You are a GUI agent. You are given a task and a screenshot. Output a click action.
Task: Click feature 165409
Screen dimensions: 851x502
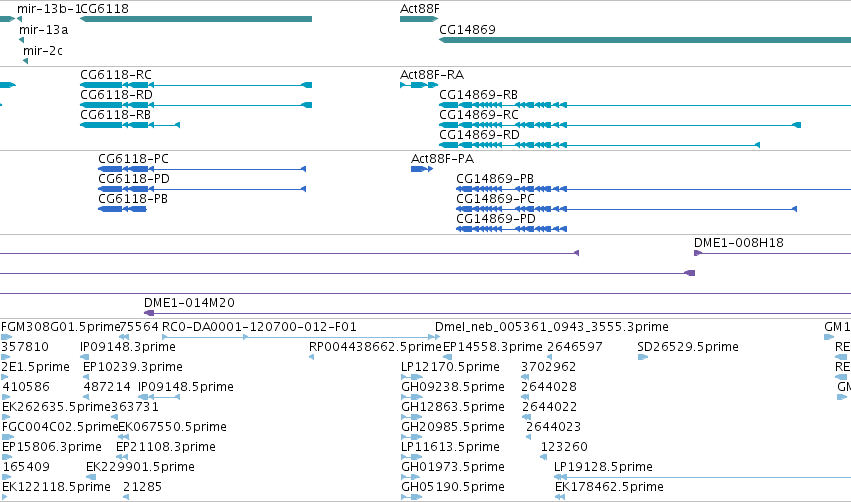tap(7, 477)
